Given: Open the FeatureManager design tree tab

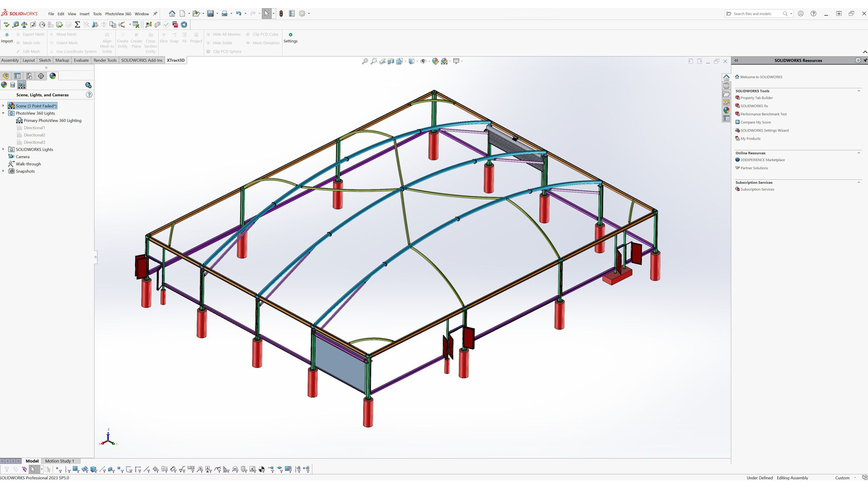Looking at the screenshot, I should (6, 76).
